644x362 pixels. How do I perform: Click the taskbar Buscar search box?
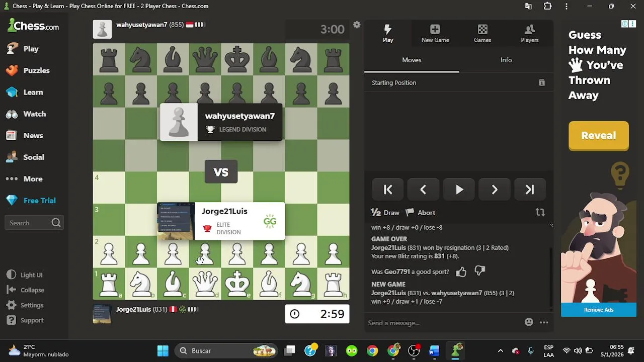coord(226,350)
